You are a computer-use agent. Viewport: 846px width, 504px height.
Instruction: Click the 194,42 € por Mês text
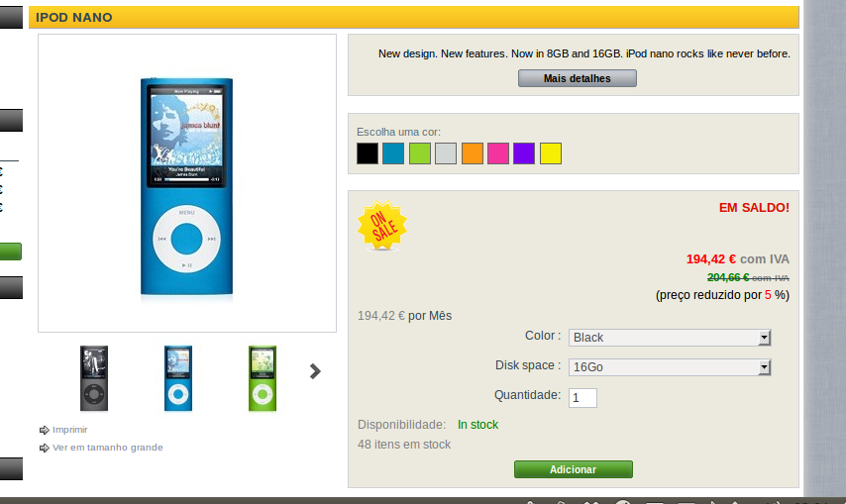(x=404, y=316)
